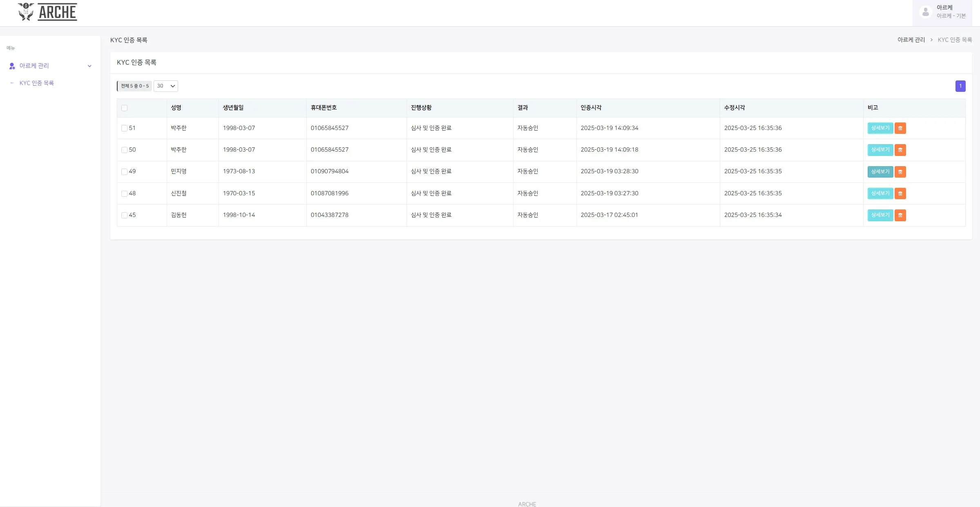Click the name 김동헌 in the table
This screenshot has height=507, width=980.
tap(179, 215)
